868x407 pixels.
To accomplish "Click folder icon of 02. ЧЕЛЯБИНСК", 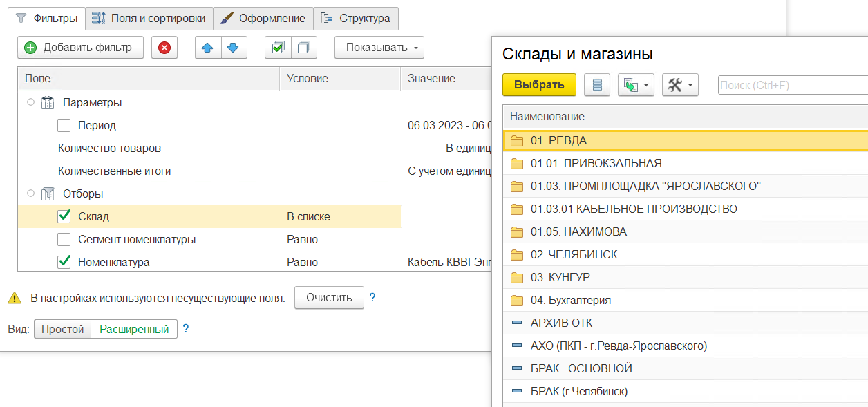I will [x=516, y=254].
